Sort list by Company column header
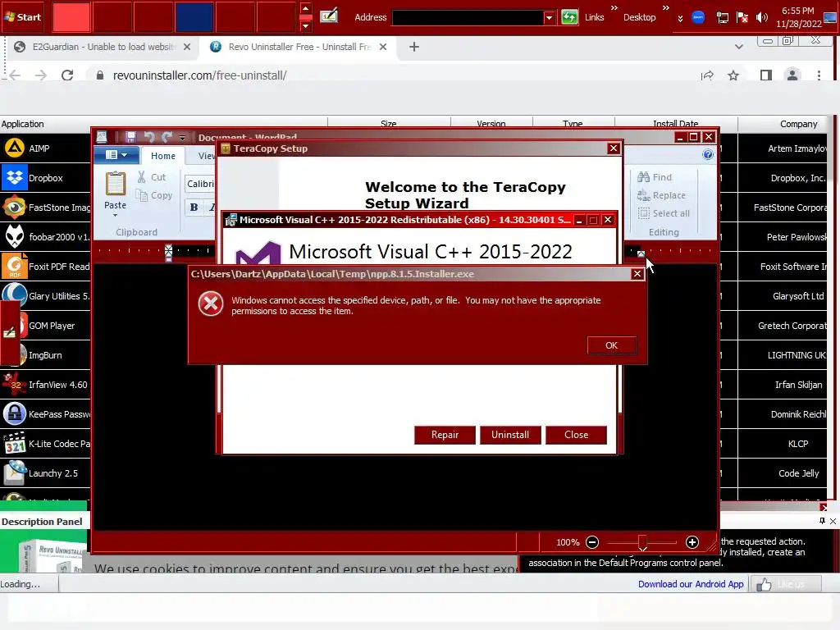This screenshot has height=630, width=840. click(783, 124)
